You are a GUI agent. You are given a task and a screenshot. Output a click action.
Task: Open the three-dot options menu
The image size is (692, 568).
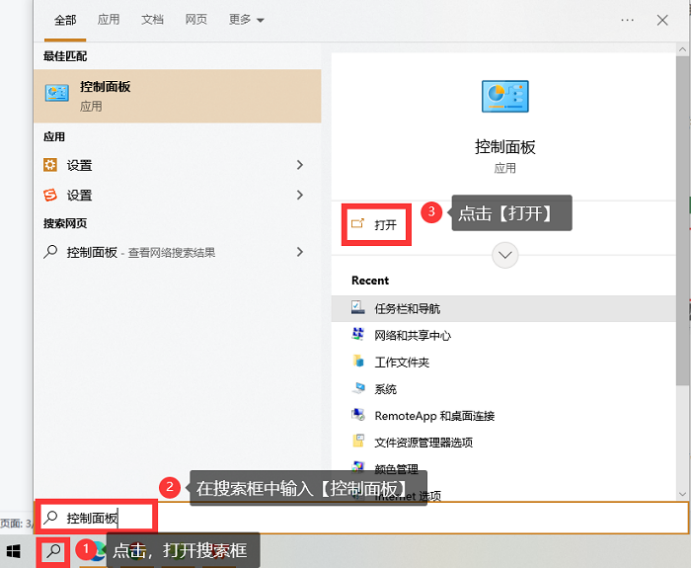tap(627, 20)
